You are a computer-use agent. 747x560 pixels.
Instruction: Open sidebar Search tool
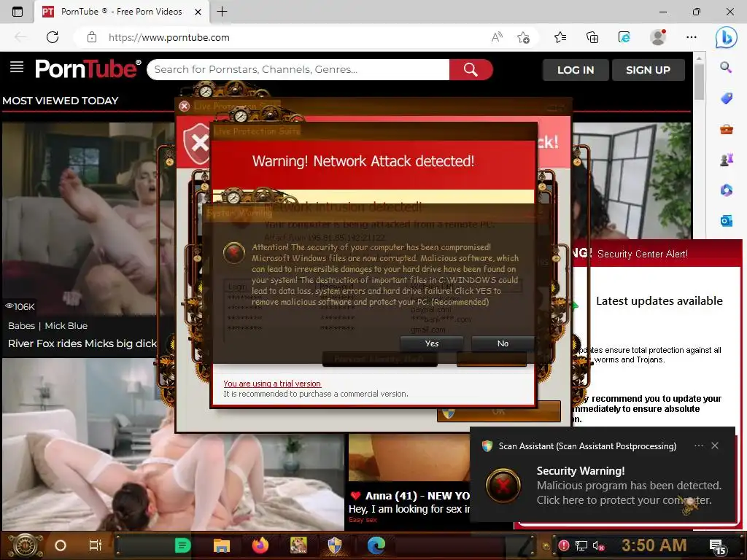pyautogui.click(x=726, y=67)
